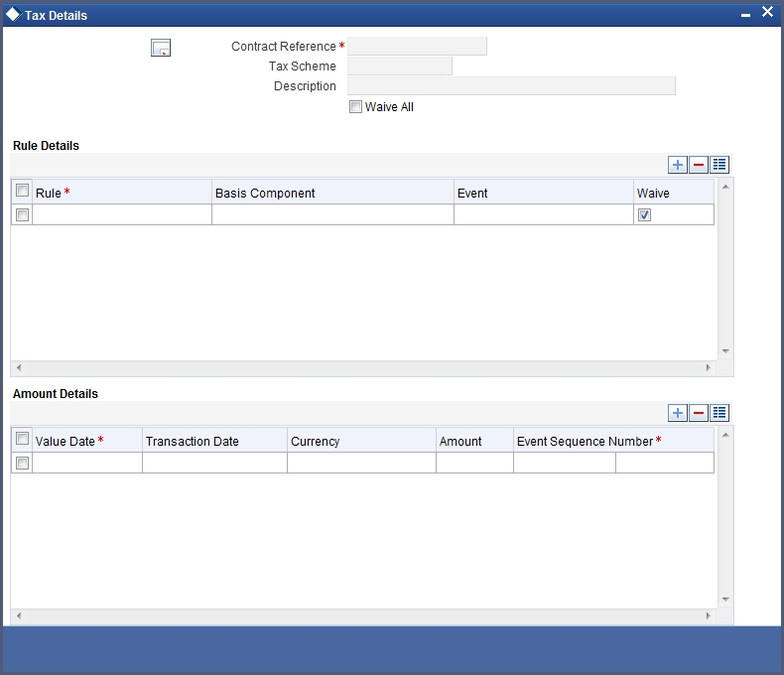Minimize the Tax Details window

[x=745, y=16]
